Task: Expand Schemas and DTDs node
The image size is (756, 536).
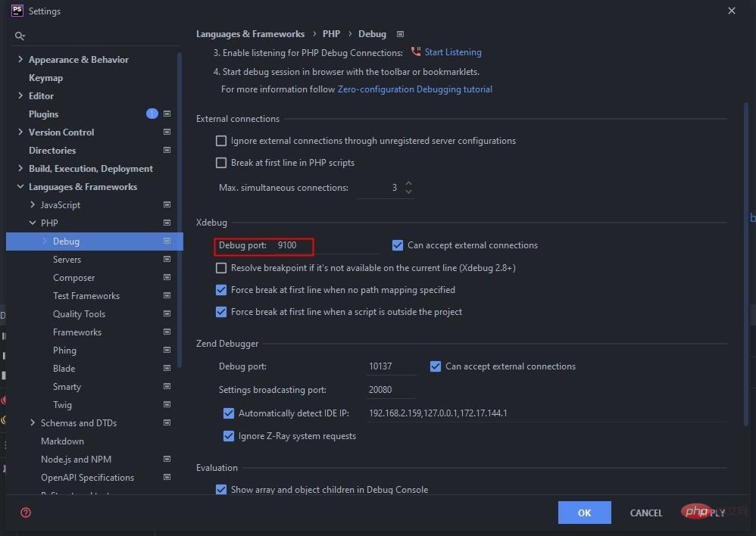Action: click(33, 422)
